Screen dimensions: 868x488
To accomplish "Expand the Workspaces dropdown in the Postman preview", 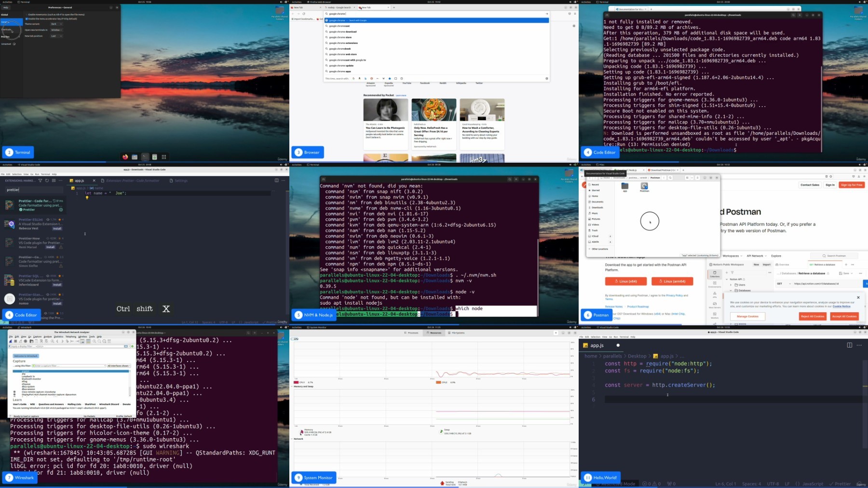I will pos(732,256).
